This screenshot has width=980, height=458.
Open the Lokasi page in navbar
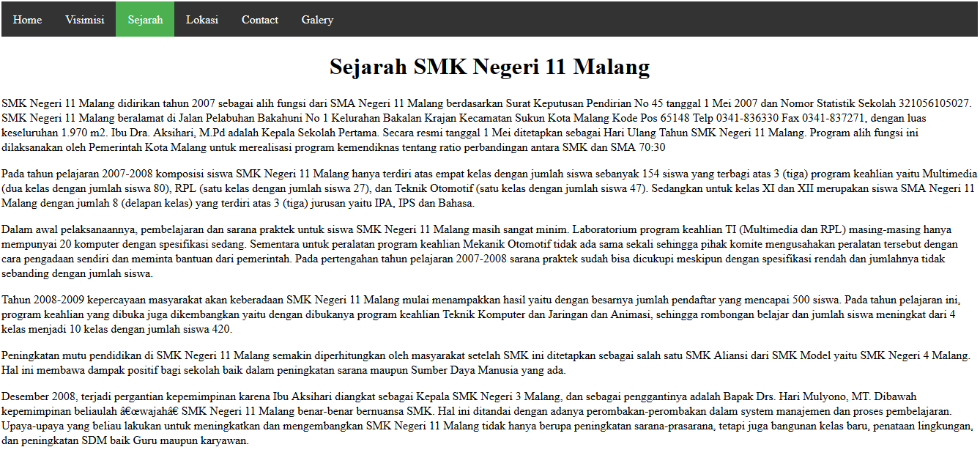(x=202, y=20)
